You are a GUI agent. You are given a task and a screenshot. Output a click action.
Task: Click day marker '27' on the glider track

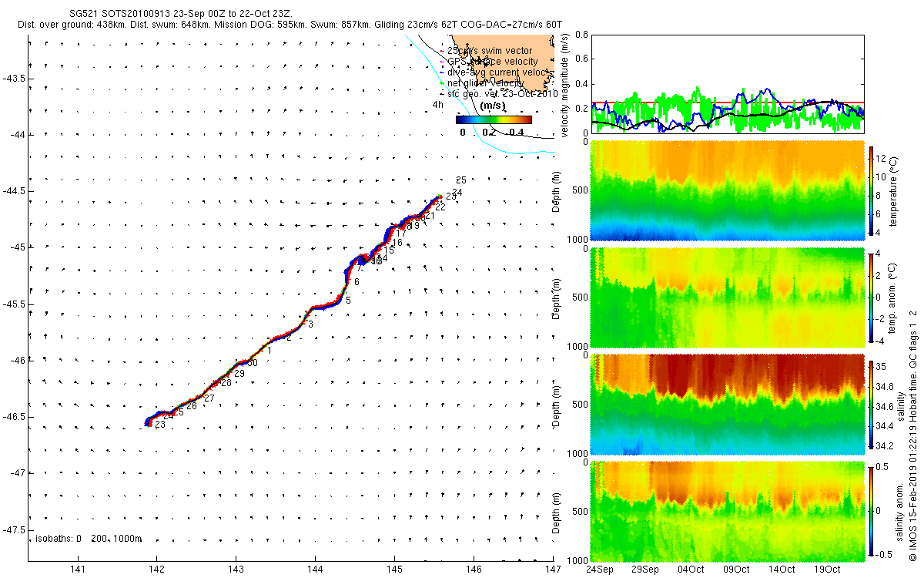209,398
